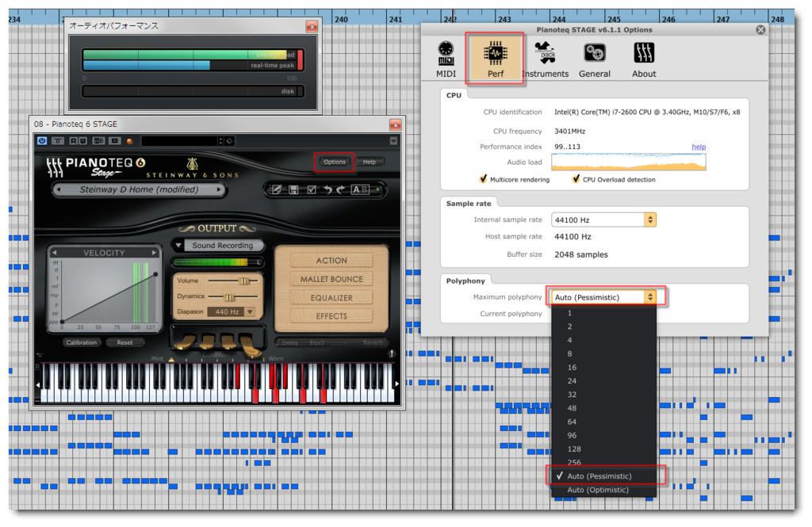
Task: Choose polyphony value 8
Action: click(x=603, y=353)
